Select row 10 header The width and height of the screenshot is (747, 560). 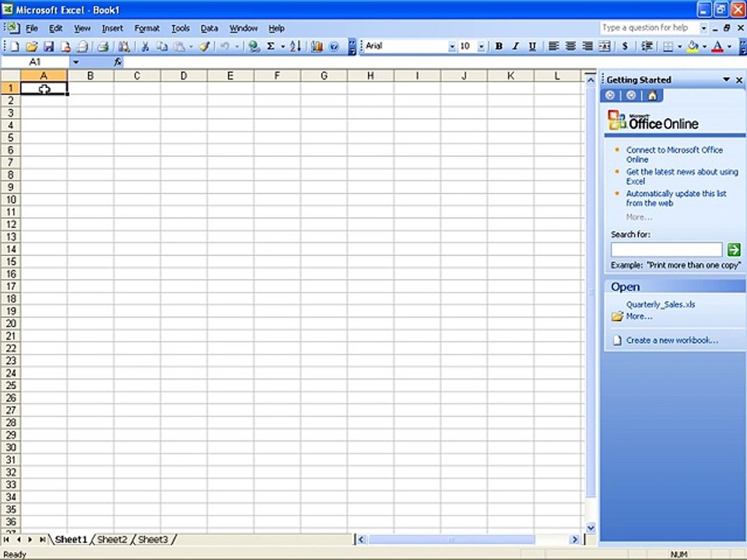pos(10,200)
